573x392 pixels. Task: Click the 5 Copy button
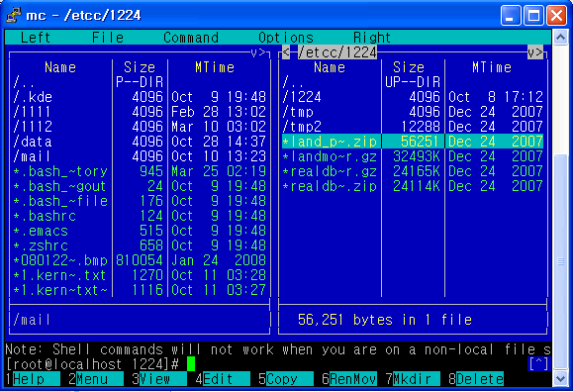pyautogui.click(x=286, y=379)
